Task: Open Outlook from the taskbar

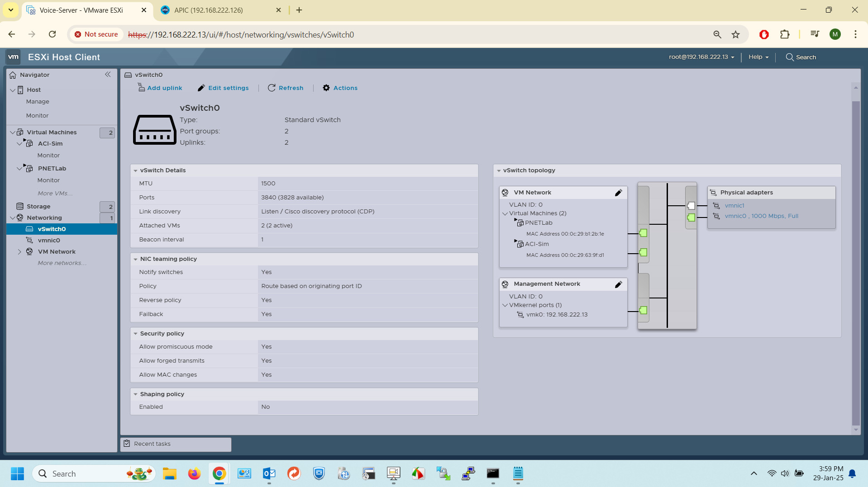Action: coord(269,474)
